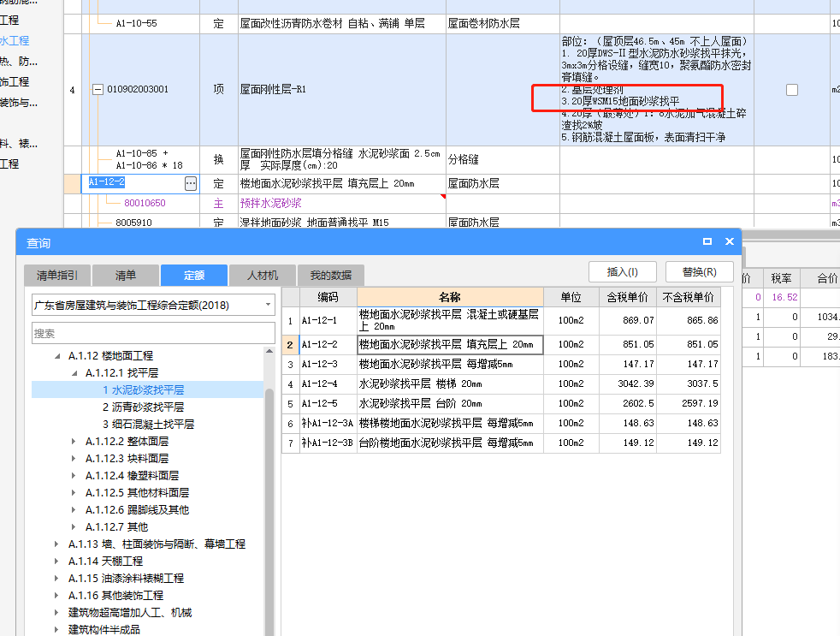Click the 替换(R) button
This screenshot has width=840, height=636.
700,272
